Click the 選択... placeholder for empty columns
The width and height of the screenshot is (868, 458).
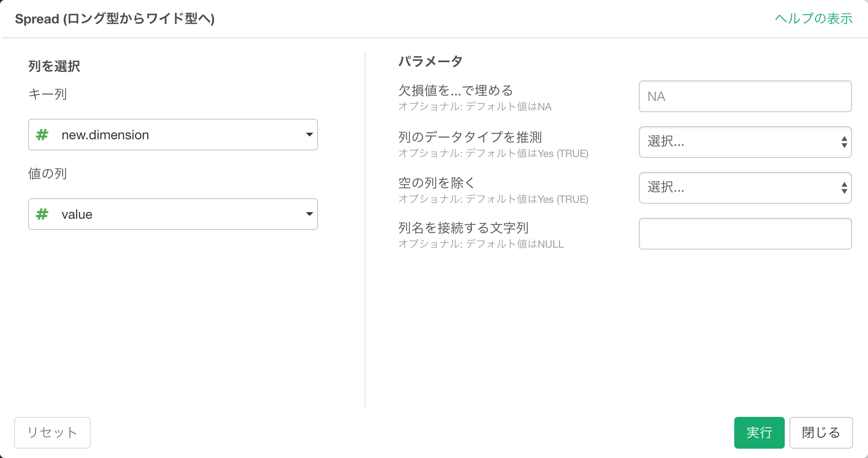point(665,187)
